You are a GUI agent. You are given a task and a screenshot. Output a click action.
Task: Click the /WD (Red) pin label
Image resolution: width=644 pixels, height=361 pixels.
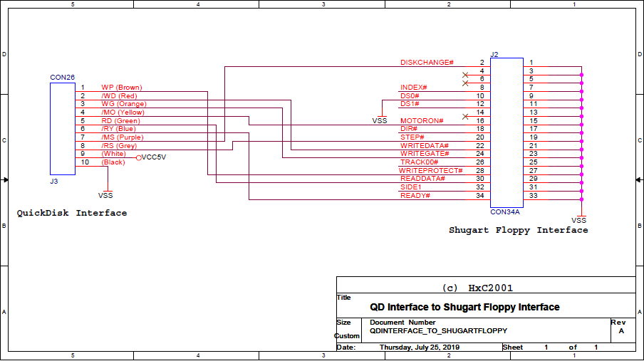click(119, 95)
